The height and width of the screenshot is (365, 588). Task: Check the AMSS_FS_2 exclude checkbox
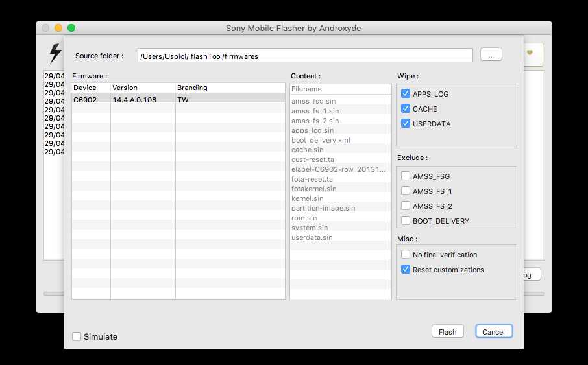coord(406,206)
